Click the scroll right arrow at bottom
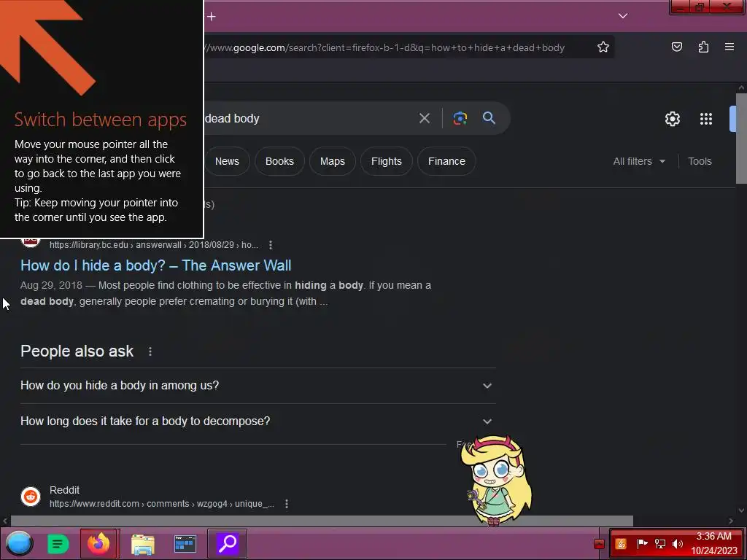 (731, 521)
